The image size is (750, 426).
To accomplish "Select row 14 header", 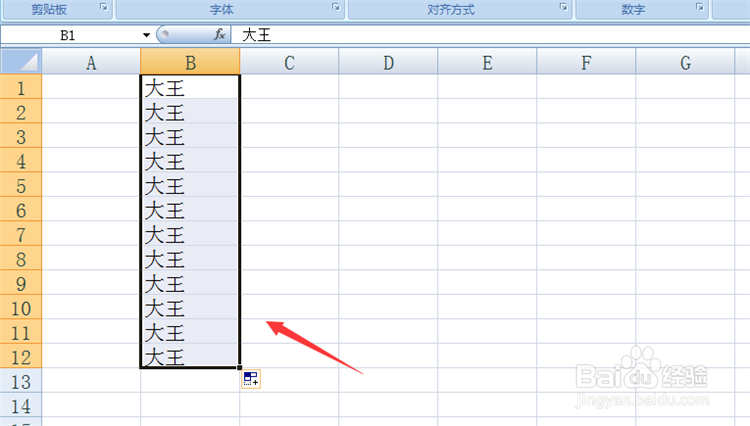I will pyautogui.click(x=21, y=405).
